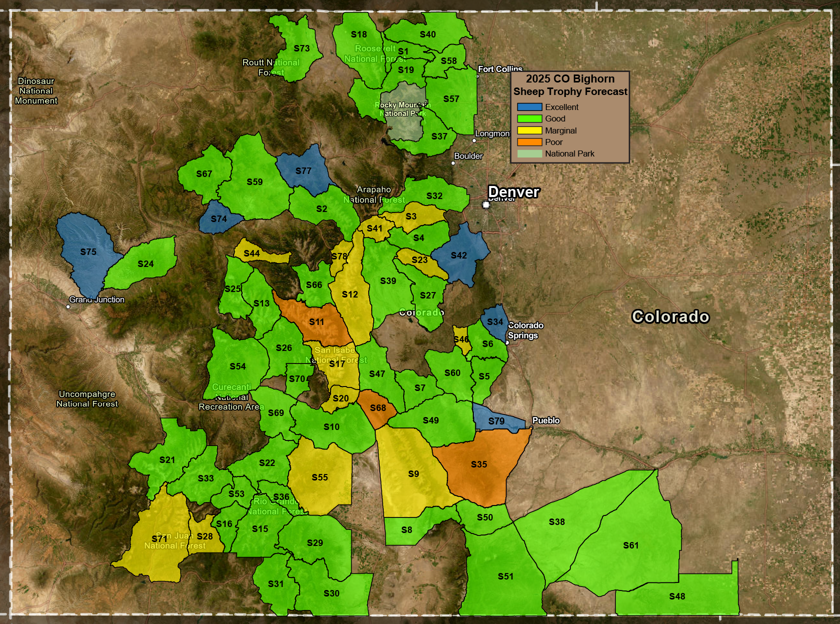Screen dimensions: 840x624
Task: Click the Poor orange legend swatch
Action: click(x=529, y=142)
